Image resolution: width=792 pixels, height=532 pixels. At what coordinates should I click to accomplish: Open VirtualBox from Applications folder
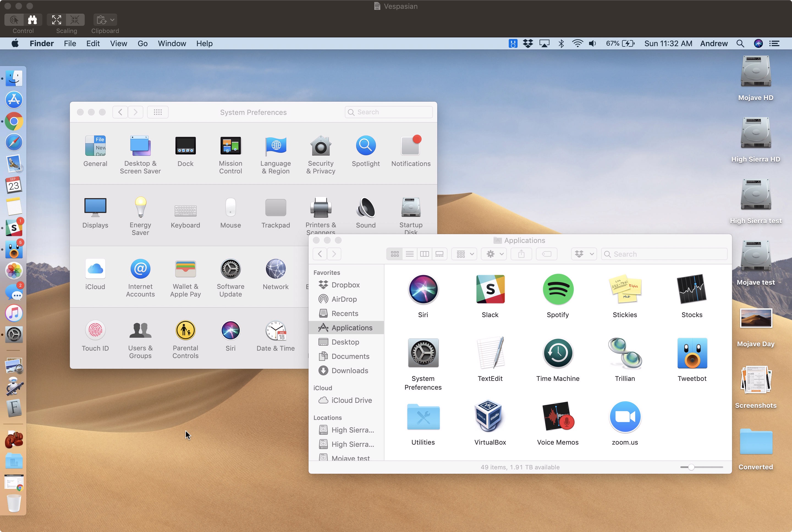[490, 417]
